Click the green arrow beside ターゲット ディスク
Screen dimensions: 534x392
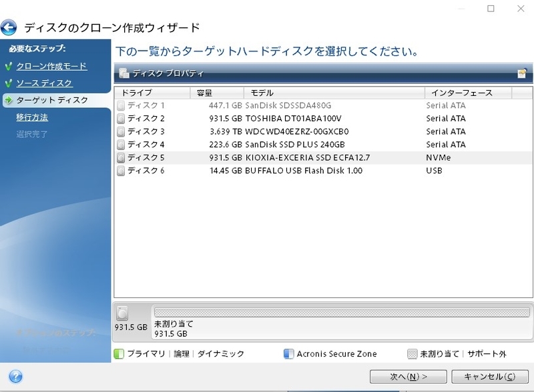pos(9,100)
